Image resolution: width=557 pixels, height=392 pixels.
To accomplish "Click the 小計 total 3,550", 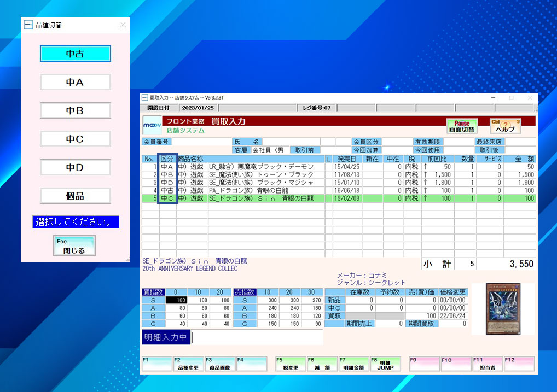I will [x=506, y=264].
